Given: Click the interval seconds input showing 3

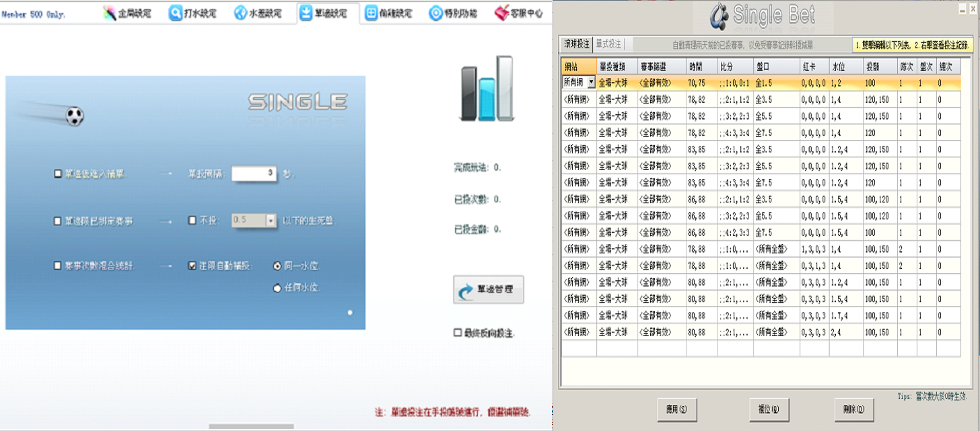Looking at the screenshot, I should point(254,173).
